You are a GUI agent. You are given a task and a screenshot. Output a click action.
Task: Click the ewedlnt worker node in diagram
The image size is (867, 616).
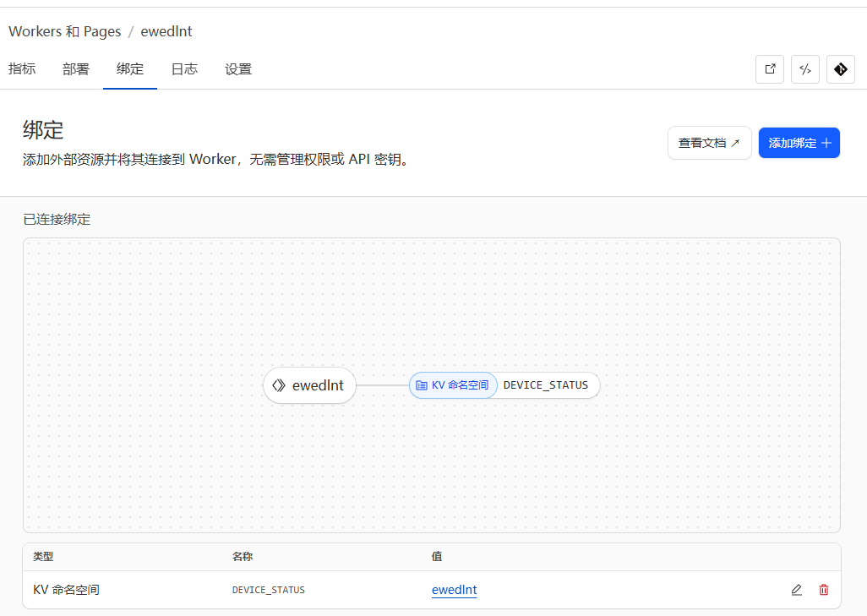click(309, 385)
